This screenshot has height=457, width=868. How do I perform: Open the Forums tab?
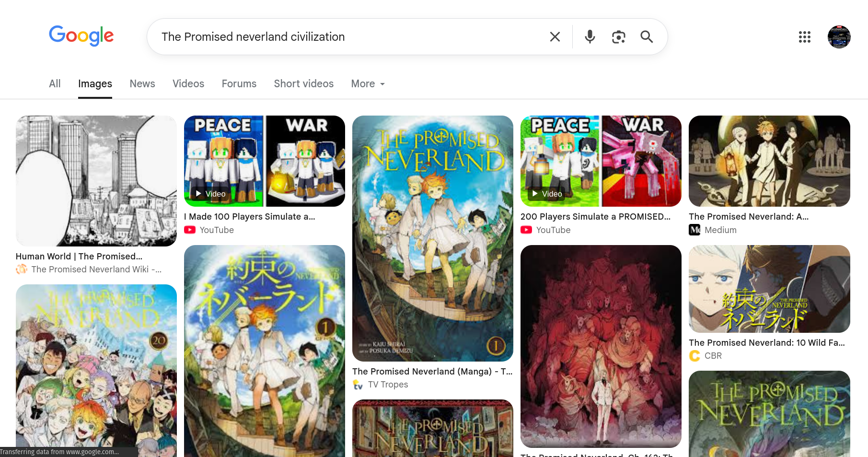[x=239, y=84]
